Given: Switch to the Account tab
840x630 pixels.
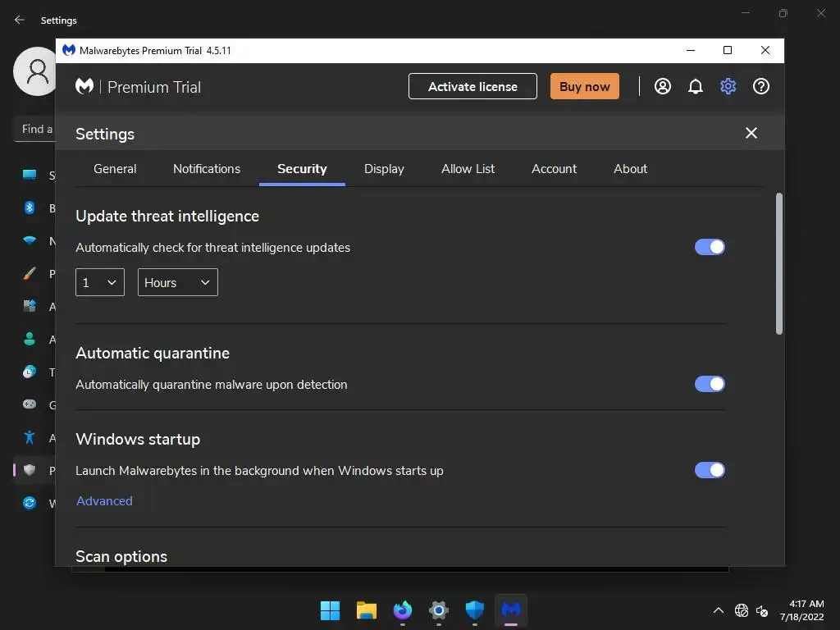Looking at the screenshot, I should pos(554,169).
